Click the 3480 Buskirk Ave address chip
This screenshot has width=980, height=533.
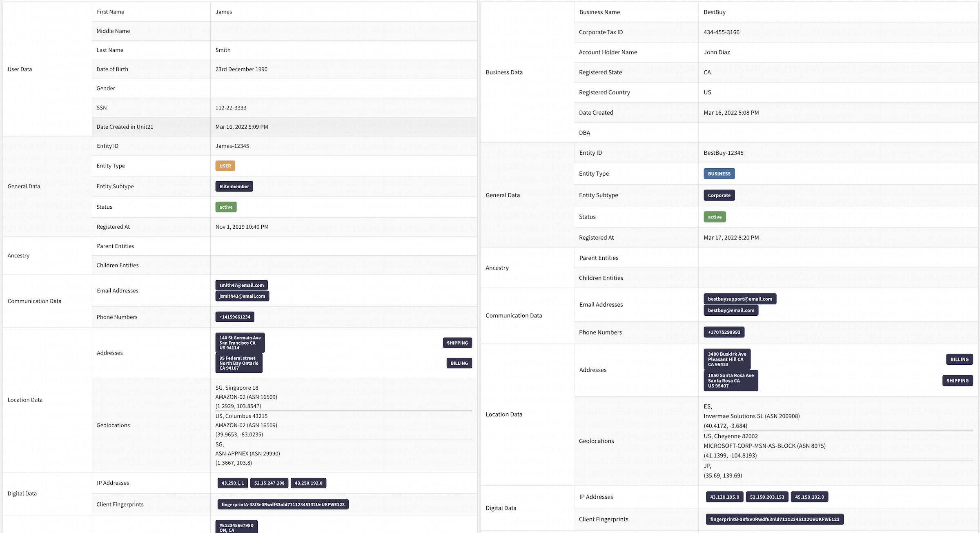pos(726,359)
